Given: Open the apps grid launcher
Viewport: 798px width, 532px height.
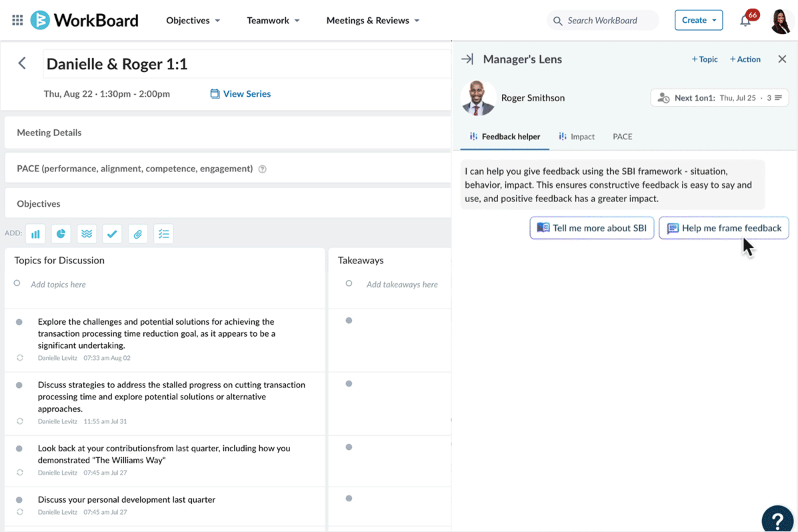Looking at the screenshot, I should pos(17,21).
